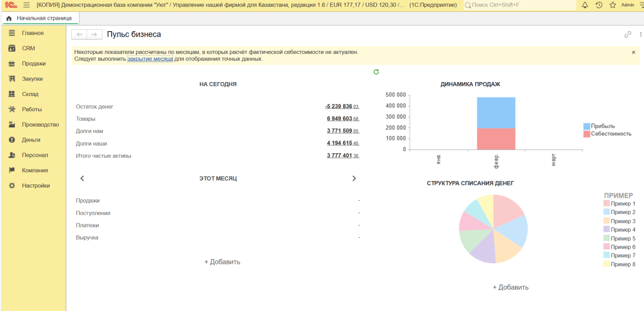Image resolution: width=644 pixels, height=311 pixels.
Task: Open the three-dot more options menu
Action: (641, 35)
